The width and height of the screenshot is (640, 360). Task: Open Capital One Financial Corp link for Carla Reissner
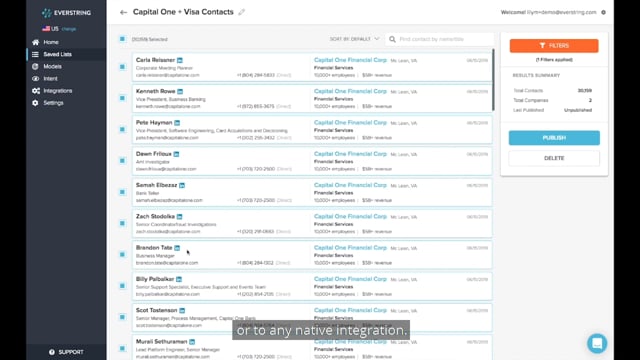tap(350, 60)
